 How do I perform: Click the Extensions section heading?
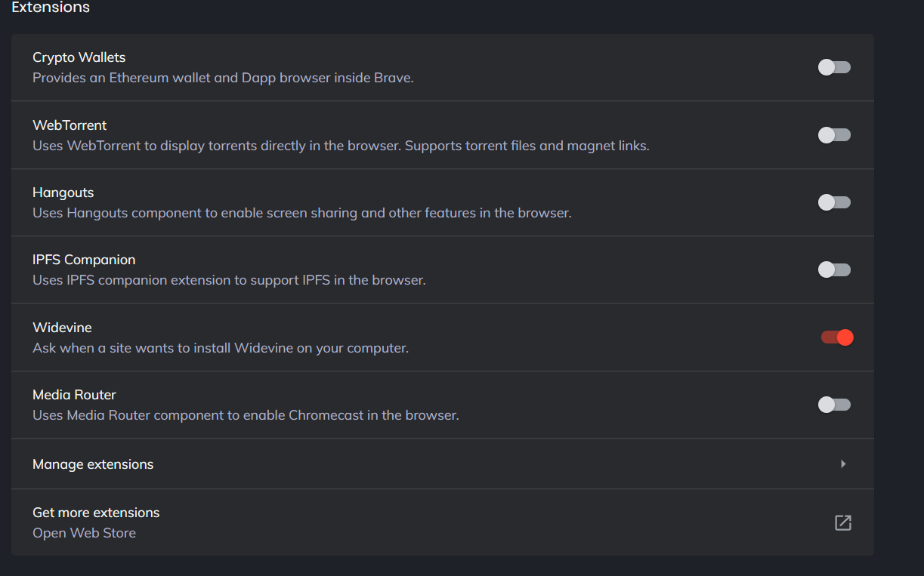click(51, 8)
